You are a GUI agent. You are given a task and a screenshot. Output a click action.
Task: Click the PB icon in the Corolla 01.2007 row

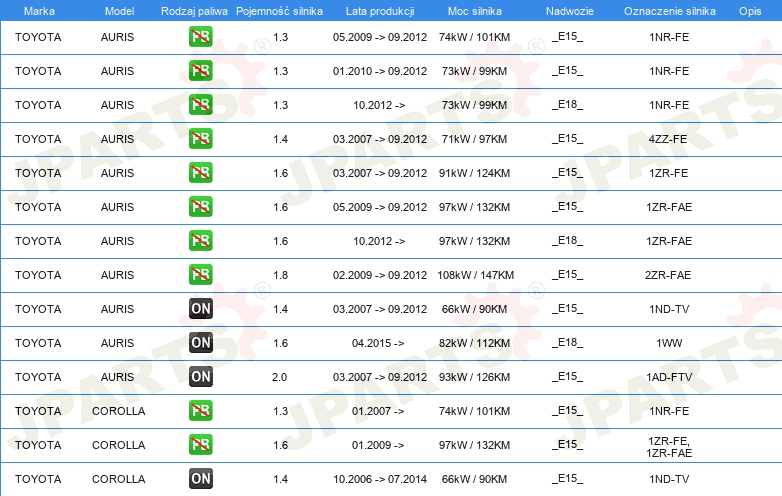coord(200,411)
